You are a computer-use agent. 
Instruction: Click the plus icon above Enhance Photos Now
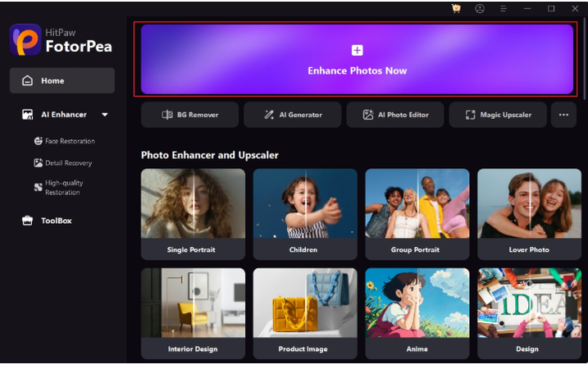(357, 50)
